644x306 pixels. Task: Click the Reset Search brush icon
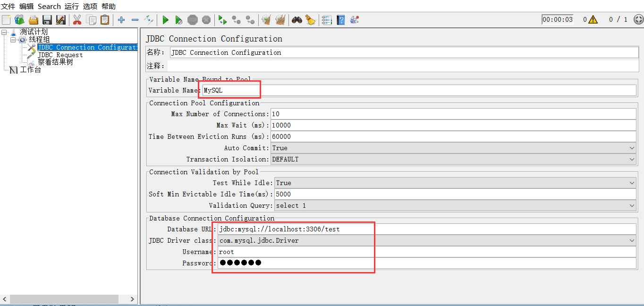pos(310,20)
